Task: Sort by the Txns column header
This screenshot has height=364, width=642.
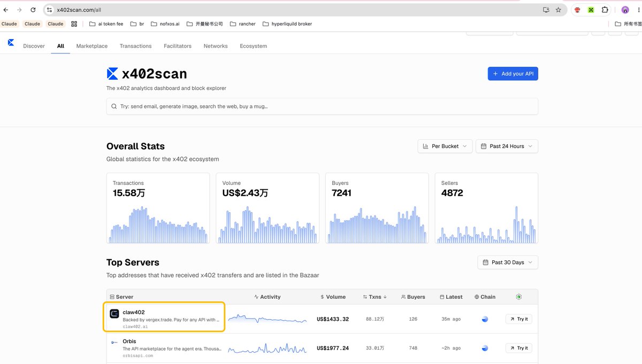Action: point(374,297)
